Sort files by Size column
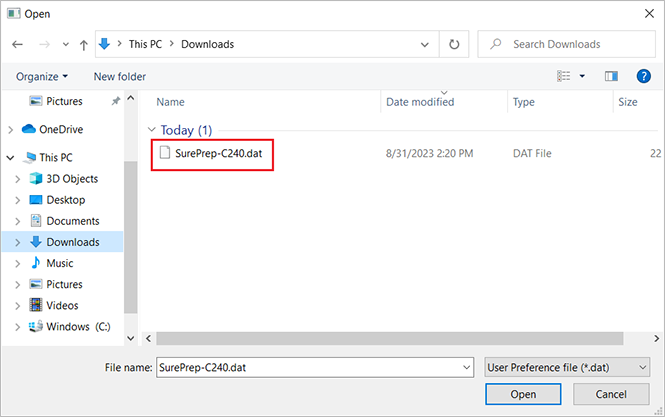The height and width of the screenshot is (417, 665). 628,102
